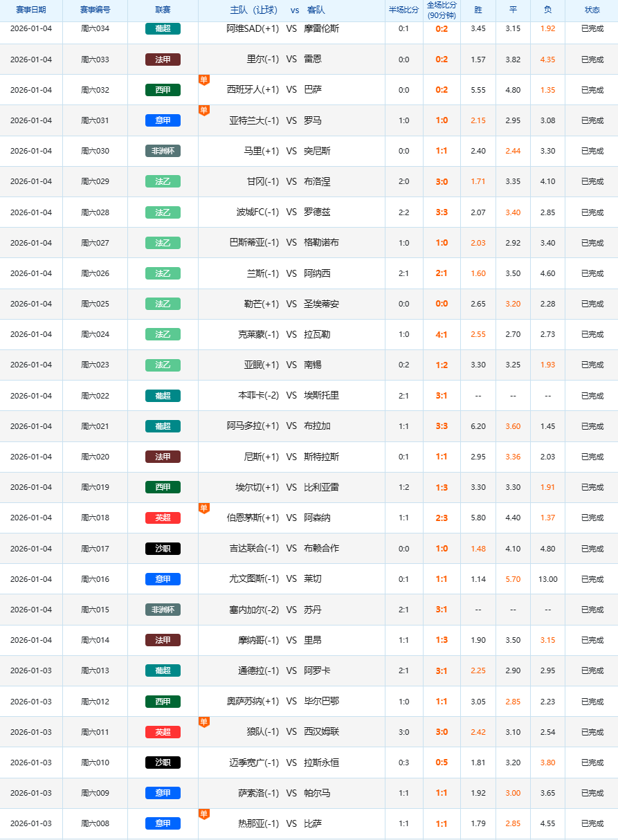Click the 非洲杯 league tag in row 周六030
This screenshot has height=840, width=618.
pyautogui.click(x=163, y=151)
